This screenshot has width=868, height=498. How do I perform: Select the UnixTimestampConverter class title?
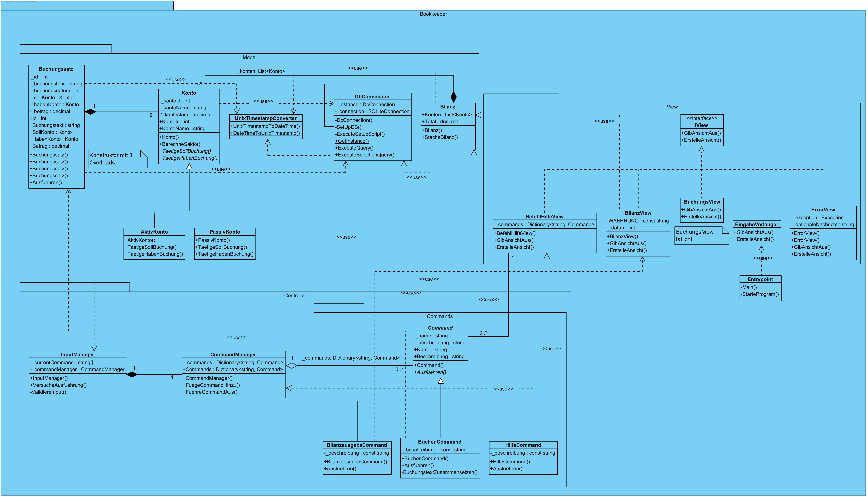click(266, 118)
